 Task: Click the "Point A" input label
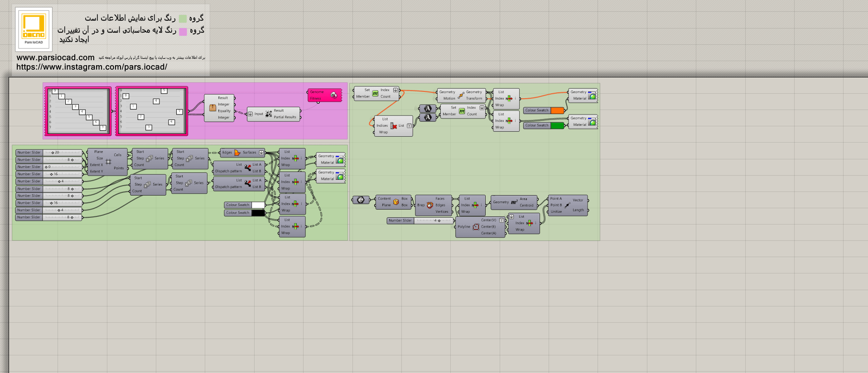pyautogui.click(x=556, y=199)
